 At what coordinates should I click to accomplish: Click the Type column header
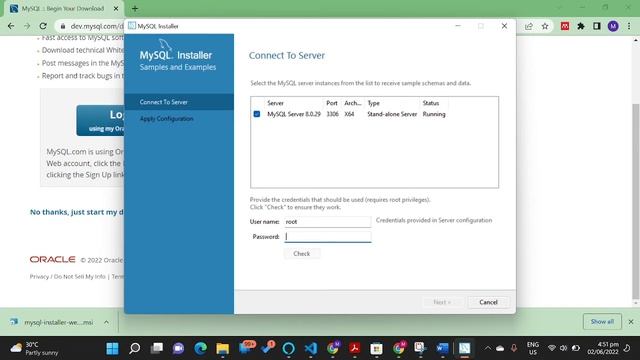(373, 103)
